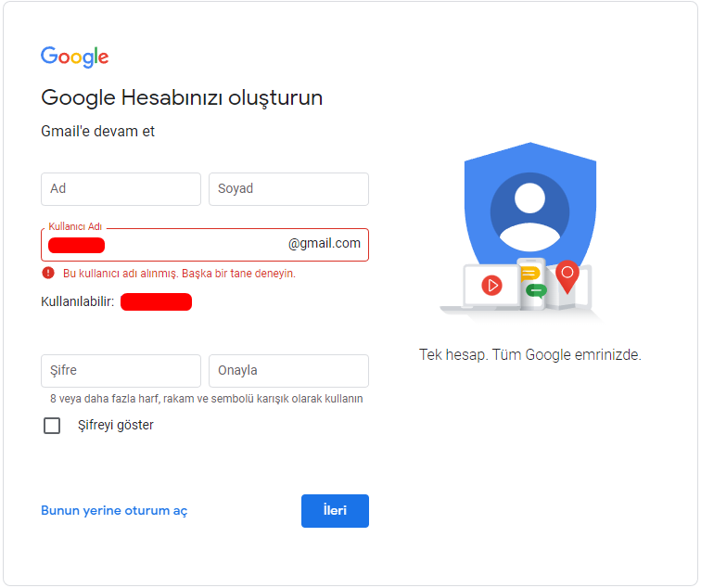This screenshot has height=588, width=701.
Task: Toggle the Şifreyi göster checkbox
Action: tap(52, 426)
